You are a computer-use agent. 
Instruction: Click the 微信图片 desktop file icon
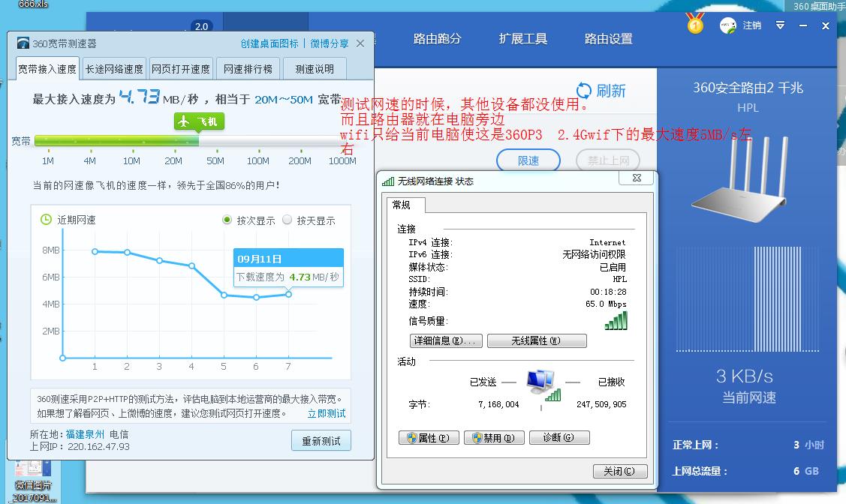32,481
